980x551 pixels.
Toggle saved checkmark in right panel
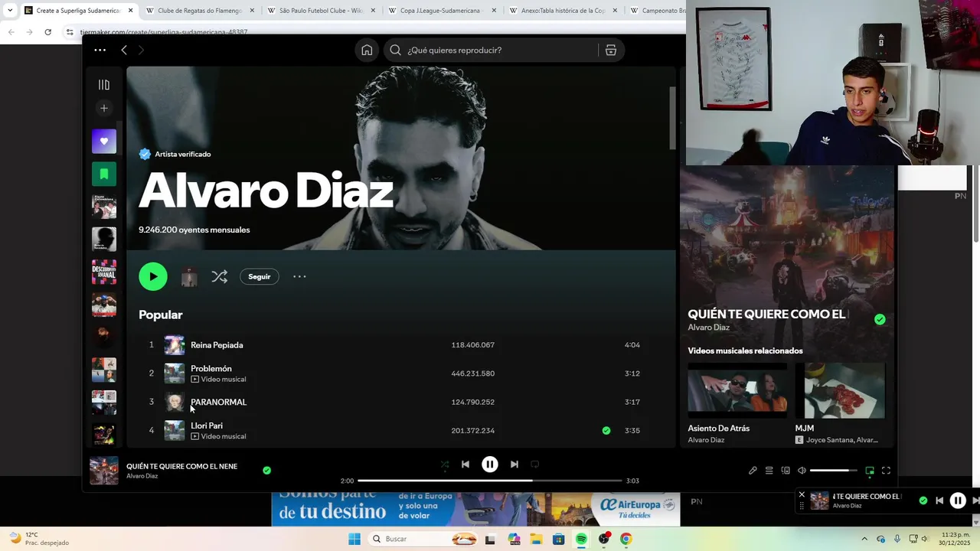pos(880,320)
